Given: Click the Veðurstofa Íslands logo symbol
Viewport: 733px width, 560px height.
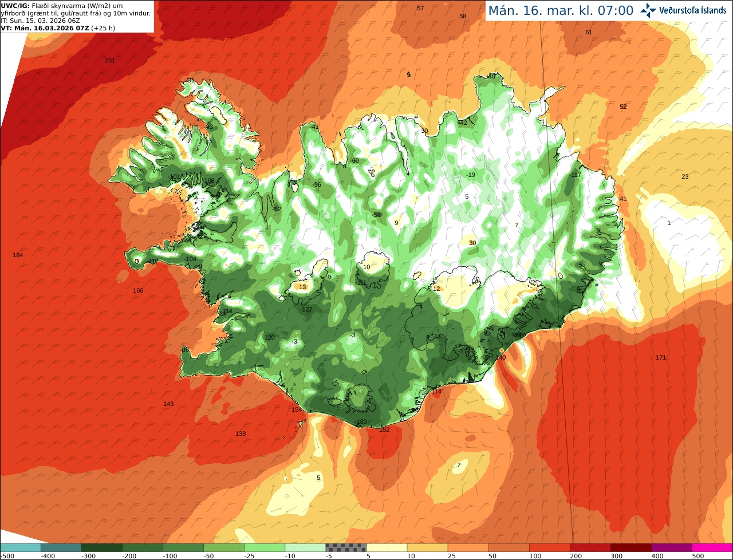Looking at the screenshot, I should tap(648, 10).
